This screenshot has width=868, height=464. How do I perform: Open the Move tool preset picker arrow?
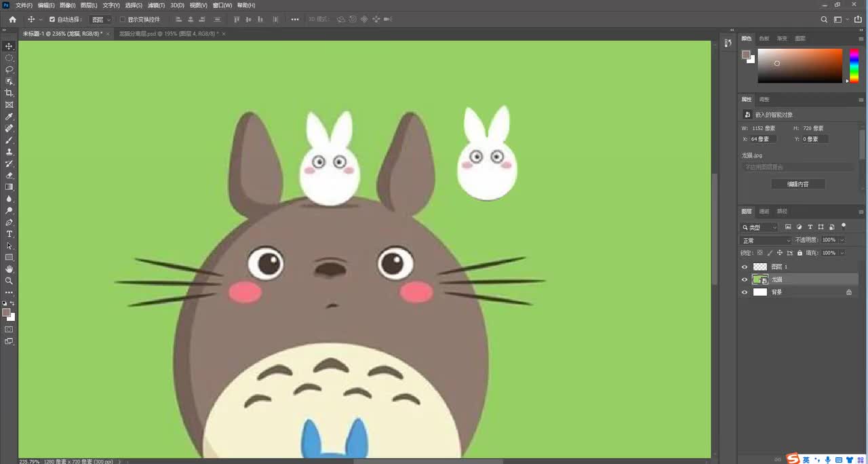pyautogui.click(x=41, y=20)
